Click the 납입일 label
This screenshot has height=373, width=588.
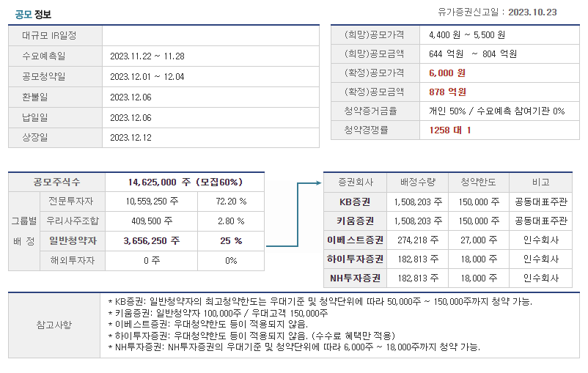(x=35, y=118)
